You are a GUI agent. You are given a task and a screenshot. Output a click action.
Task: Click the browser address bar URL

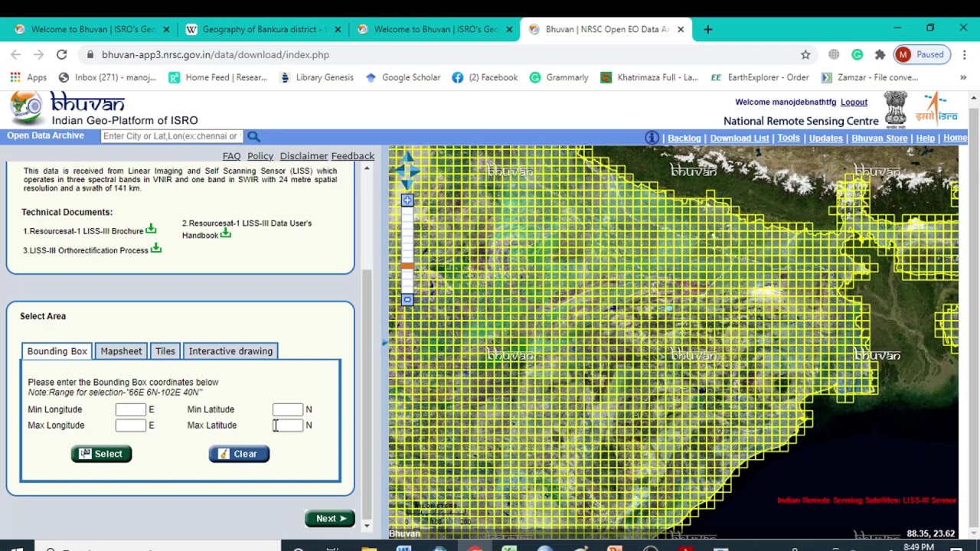[215, 54]
